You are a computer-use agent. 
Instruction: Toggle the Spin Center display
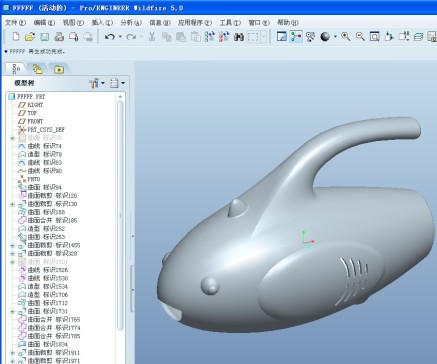coord(296,36)
